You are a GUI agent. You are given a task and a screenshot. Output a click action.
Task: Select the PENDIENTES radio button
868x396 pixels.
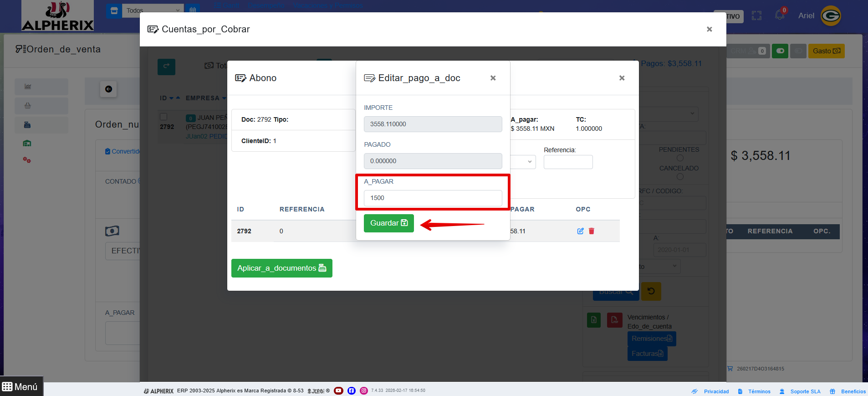680,158
